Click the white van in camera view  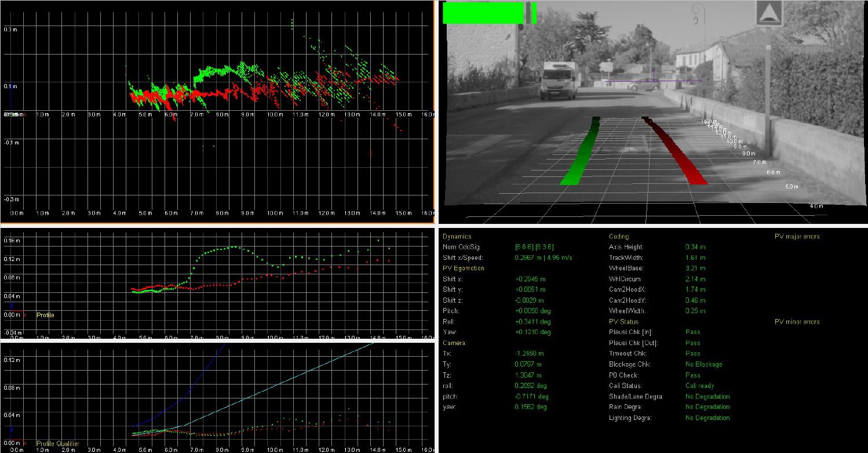point(559,81)
